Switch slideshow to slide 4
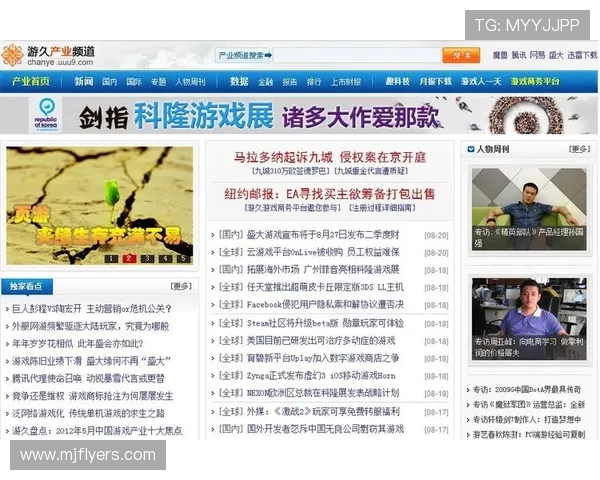 [165, 259]
